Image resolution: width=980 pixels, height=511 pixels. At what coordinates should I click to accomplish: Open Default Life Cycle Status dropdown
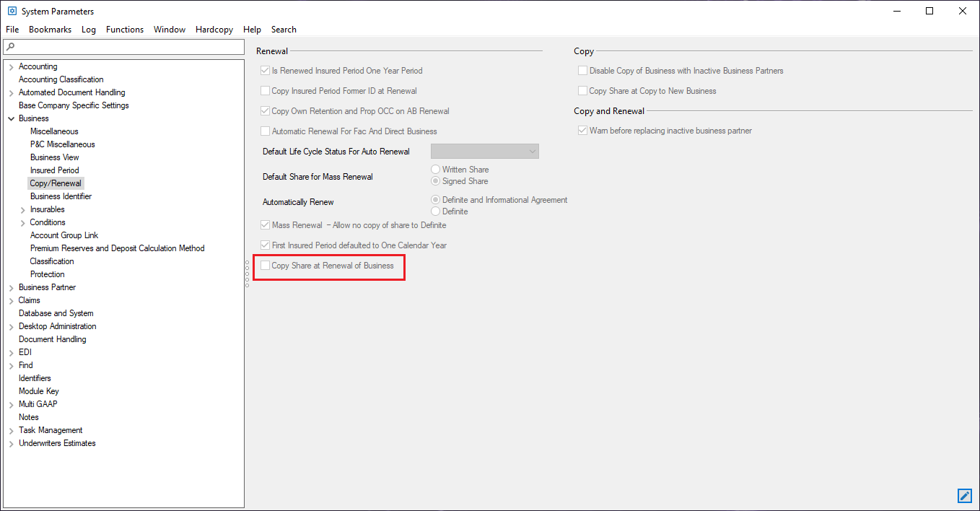[485, 152]
